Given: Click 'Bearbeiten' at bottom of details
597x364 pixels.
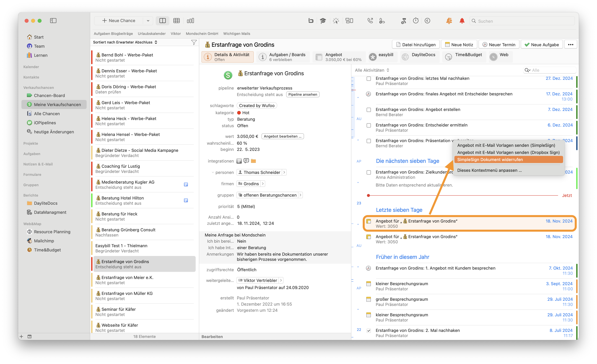Looking at the screenshot, I should 212,337.
